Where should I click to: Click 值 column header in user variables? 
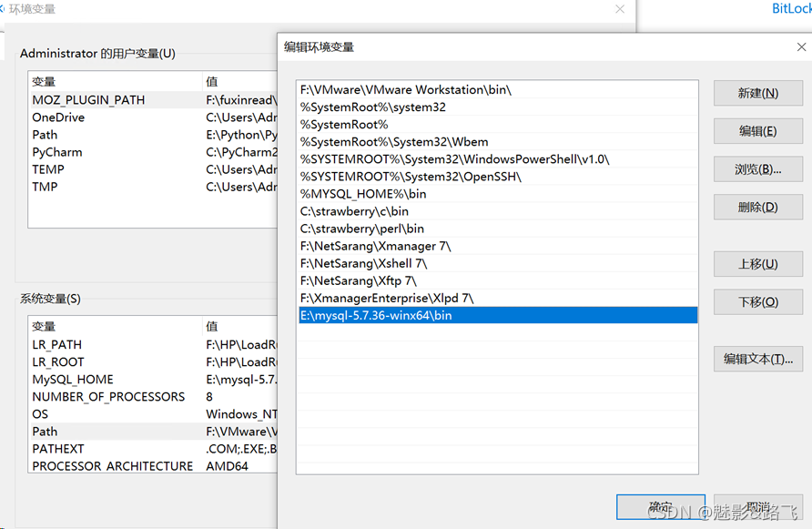tap(239, 82)
